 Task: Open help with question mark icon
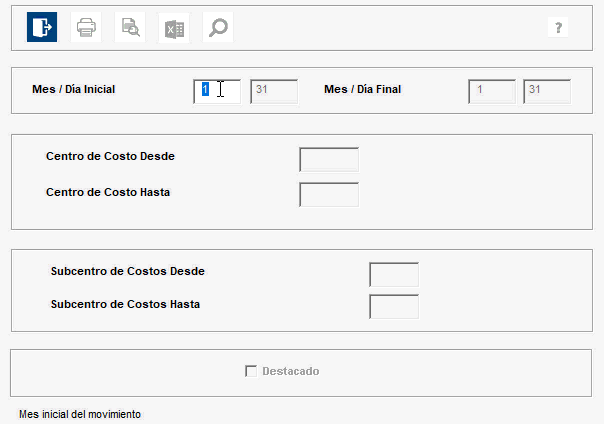558,27
